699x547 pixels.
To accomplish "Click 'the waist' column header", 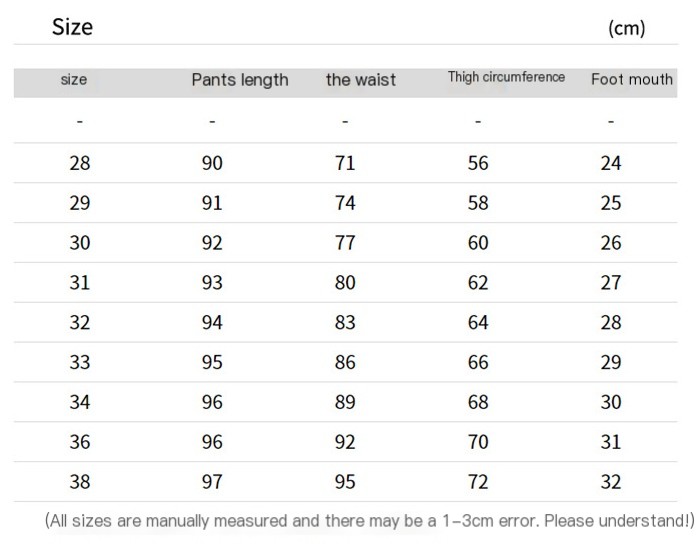I will [360, 80].
